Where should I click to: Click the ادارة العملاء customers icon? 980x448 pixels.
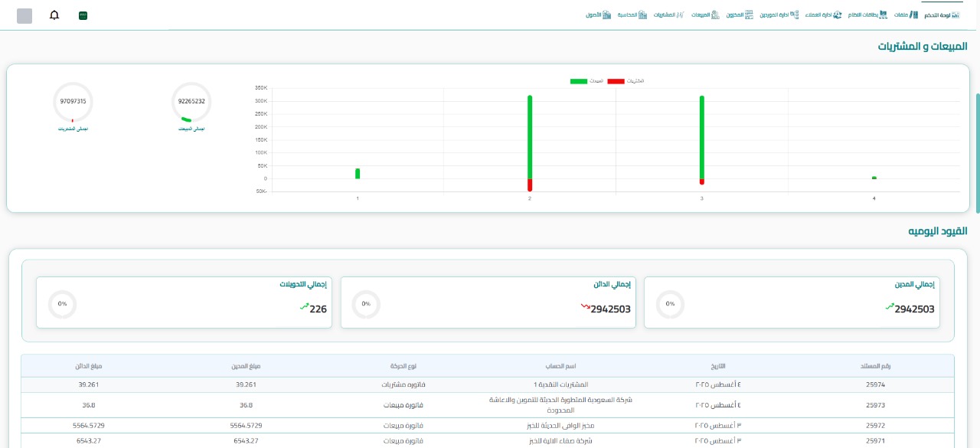[x=837, y=15]
